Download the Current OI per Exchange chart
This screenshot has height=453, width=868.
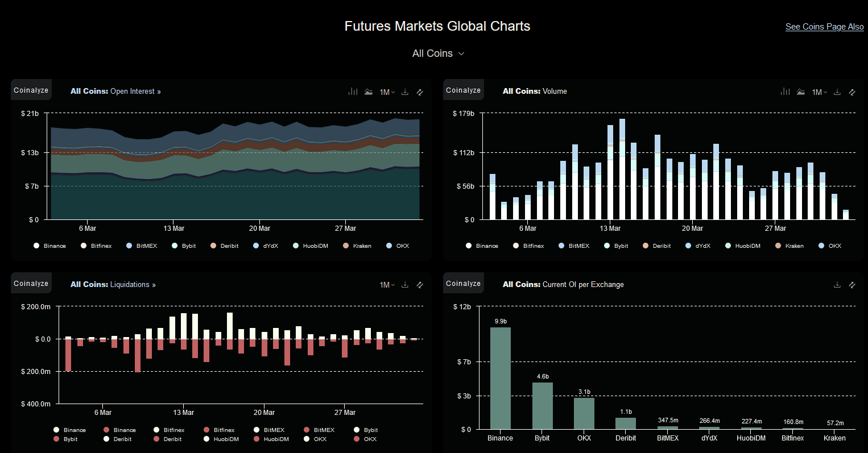(837, 285)
